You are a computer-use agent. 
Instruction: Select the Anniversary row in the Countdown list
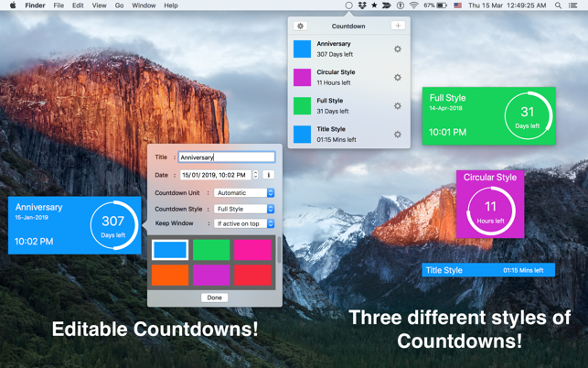point(348,49)
